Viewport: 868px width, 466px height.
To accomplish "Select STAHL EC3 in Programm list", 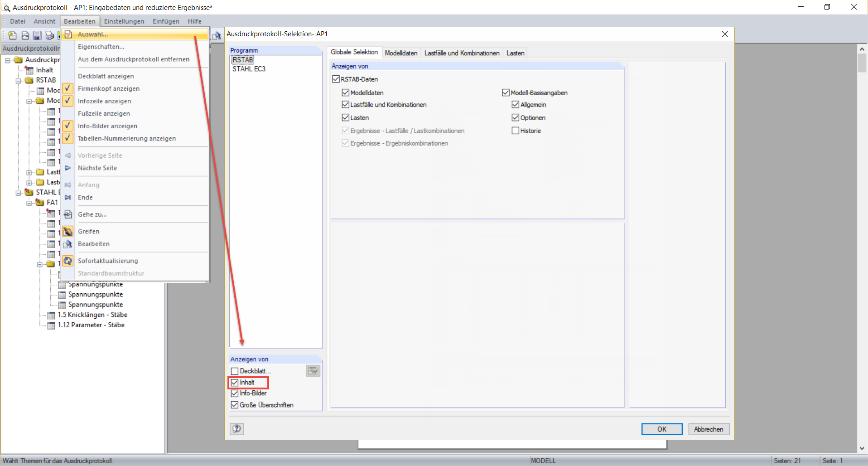I will coord(249,69).
